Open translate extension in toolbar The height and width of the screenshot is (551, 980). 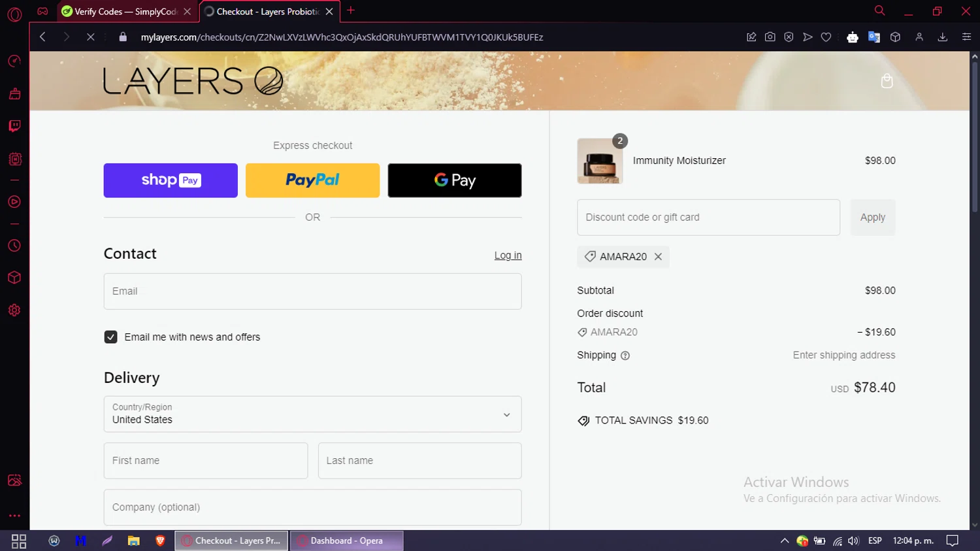(x=874, y=37)
